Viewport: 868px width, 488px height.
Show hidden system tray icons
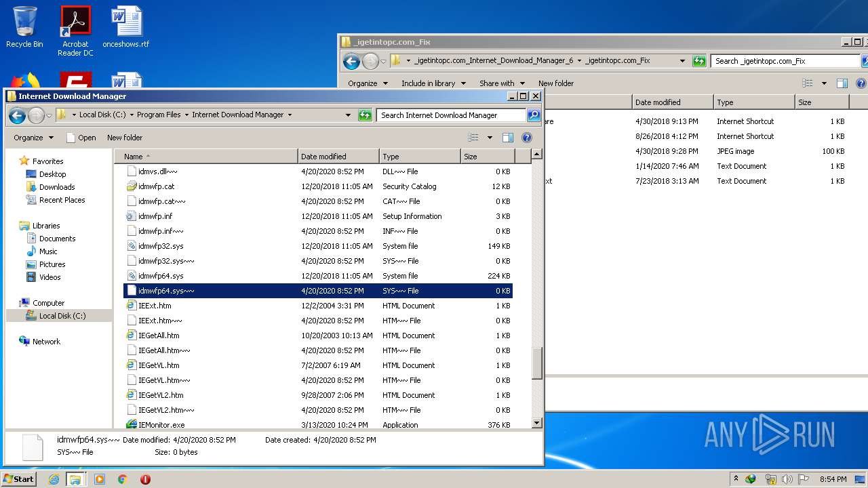[736, 479]
